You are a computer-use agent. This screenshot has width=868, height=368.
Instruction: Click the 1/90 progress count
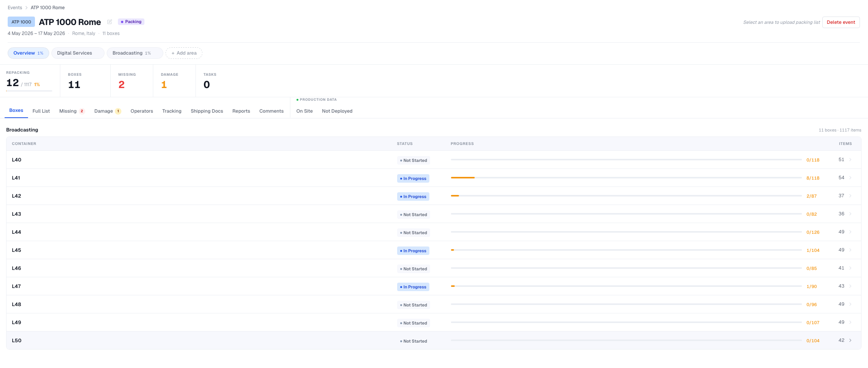pyautogui.click(x=812, y=287)
